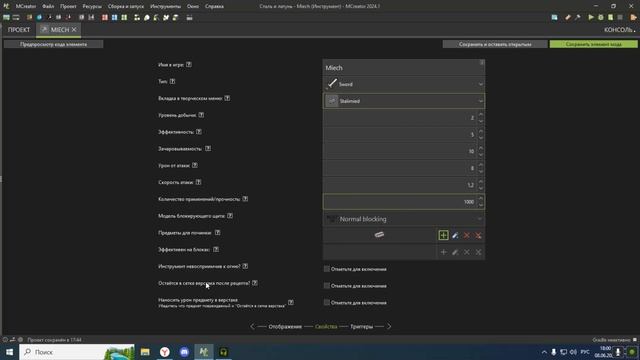Click the orange export icon at toolbar end
The width and height of the screenshot is (640, 360).
point(633,18)
